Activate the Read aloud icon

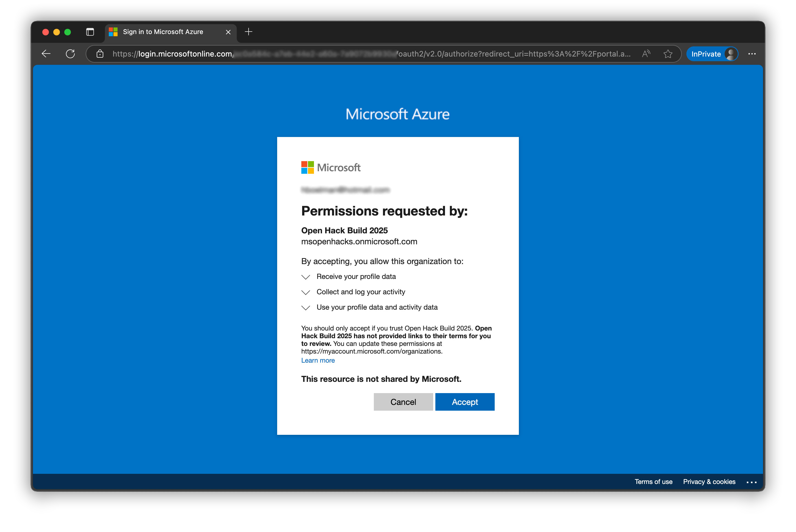coord(646,54)
